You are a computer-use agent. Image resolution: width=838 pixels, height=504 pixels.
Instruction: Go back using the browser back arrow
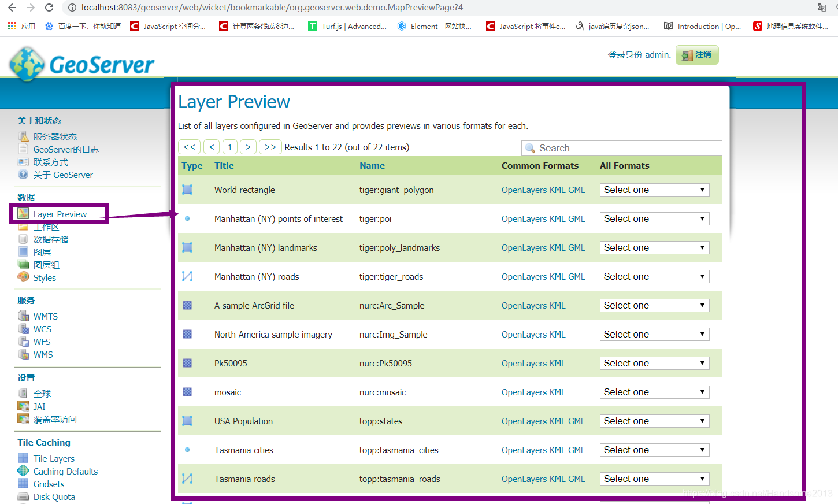12,8
